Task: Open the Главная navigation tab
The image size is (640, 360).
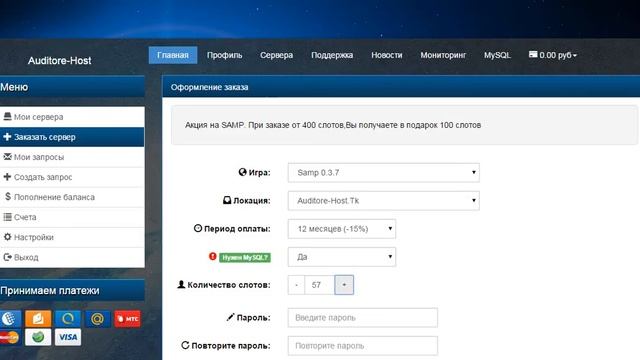Action: tap(173, 55)
